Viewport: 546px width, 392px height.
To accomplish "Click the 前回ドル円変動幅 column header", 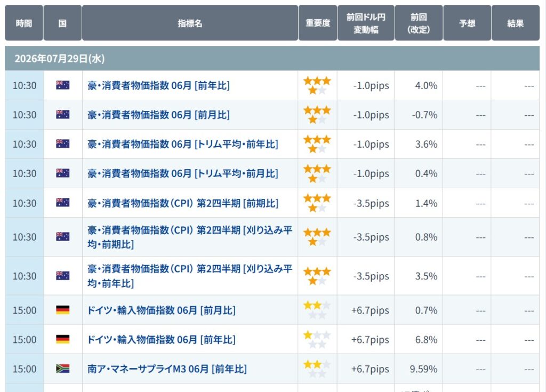I will (366, 23).
